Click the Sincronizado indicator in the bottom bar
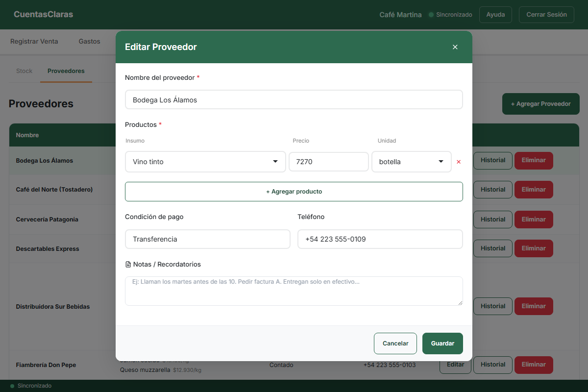 point(30,386)
